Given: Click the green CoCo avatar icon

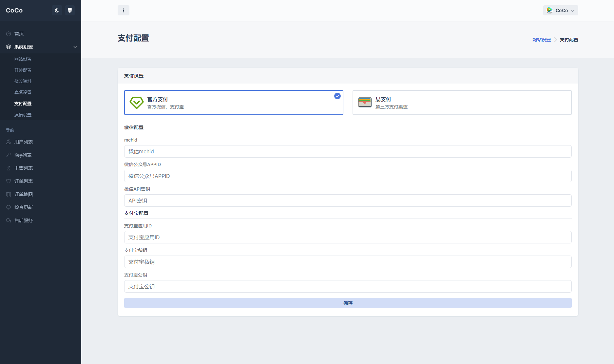Looking at the screenshot, I should coord(549,10).
